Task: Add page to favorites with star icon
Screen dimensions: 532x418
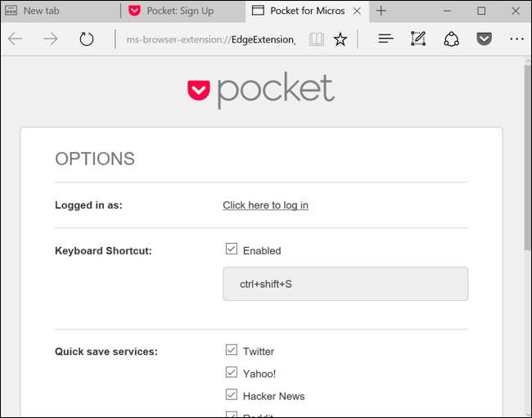Action: [340, 39]
